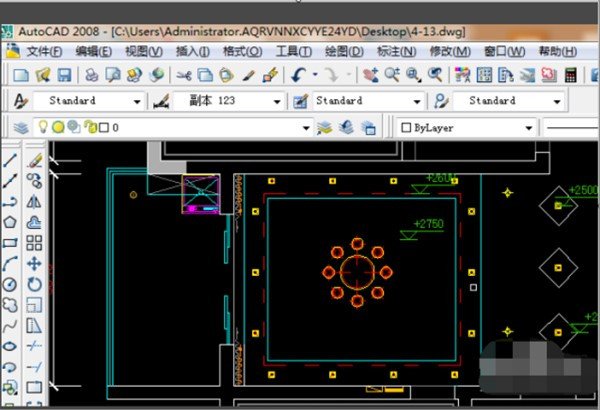This screenshot has height=410, width=600.
Task: Toggle layer 0 lock icon
Action: [x=89, y=127]
